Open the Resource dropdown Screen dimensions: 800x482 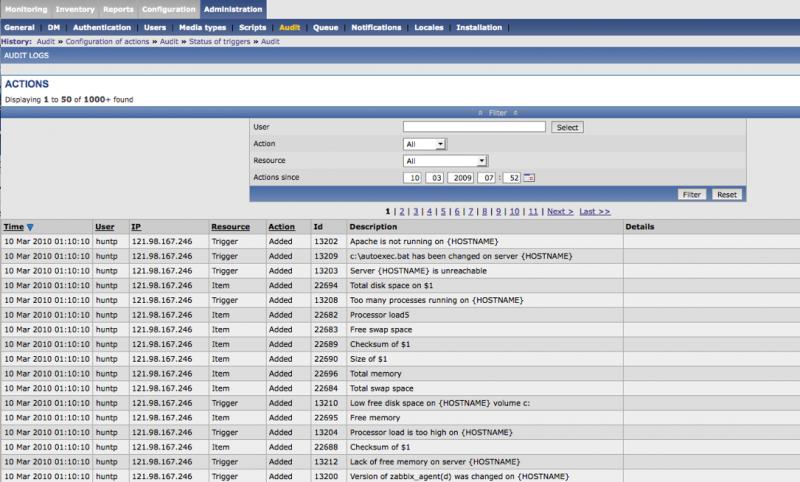pyautogui.click(x=444, y=160)
